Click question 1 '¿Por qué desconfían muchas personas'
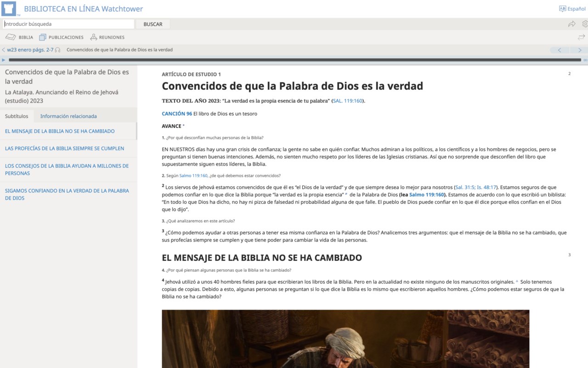The image size is (588, 368). tap(213, 138)
